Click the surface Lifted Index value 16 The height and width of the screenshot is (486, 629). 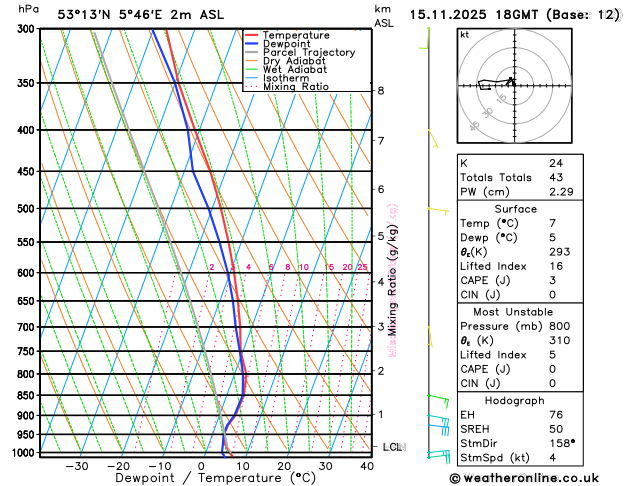556,266
